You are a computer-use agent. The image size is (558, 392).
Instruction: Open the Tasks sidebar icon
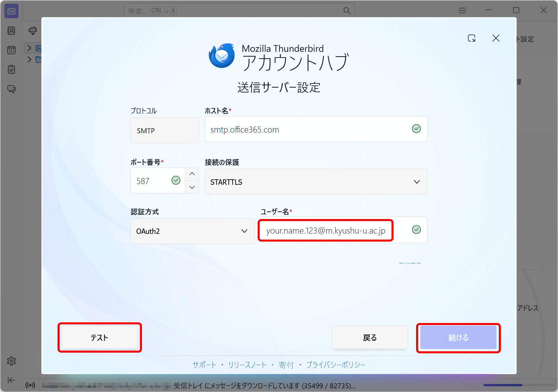coord(11,70)
